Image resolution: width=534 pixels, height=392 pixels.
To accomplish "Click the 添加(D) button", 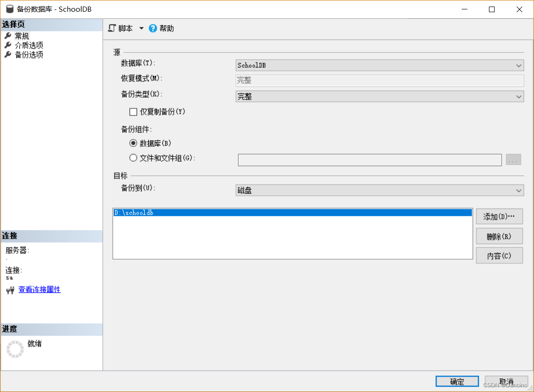I will point(499,216).
